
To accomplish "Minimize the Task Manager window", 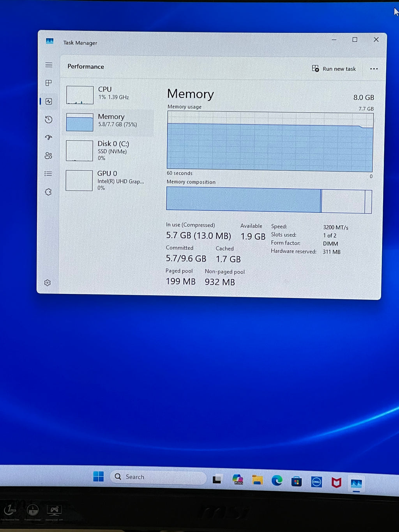I will [x=334, y=40].
